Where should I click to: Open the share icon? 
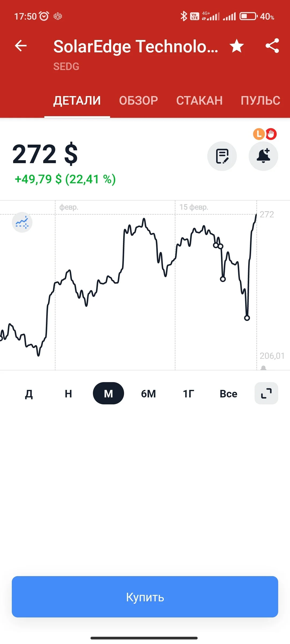[x=272, y=46]
